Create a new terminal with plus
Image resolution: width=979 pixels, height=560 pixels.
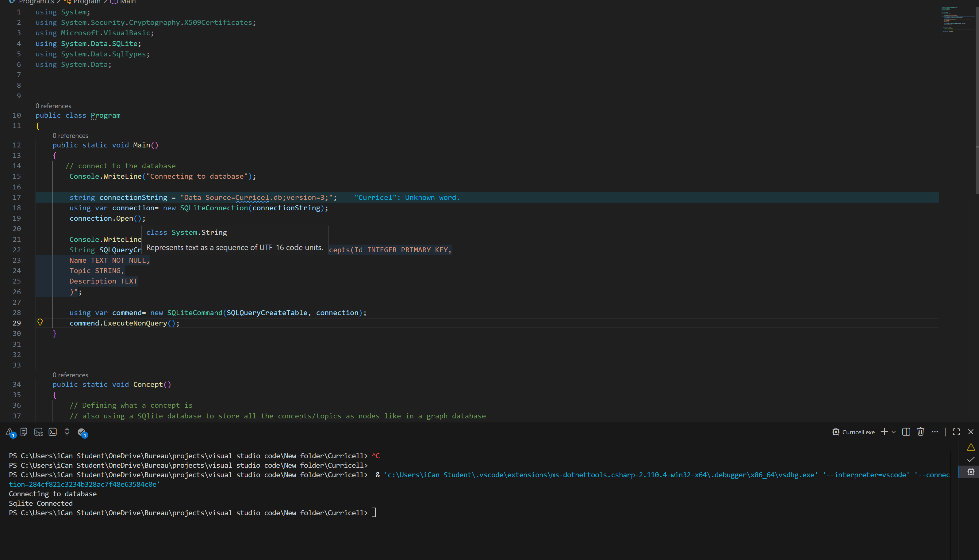tap(884, 432)
